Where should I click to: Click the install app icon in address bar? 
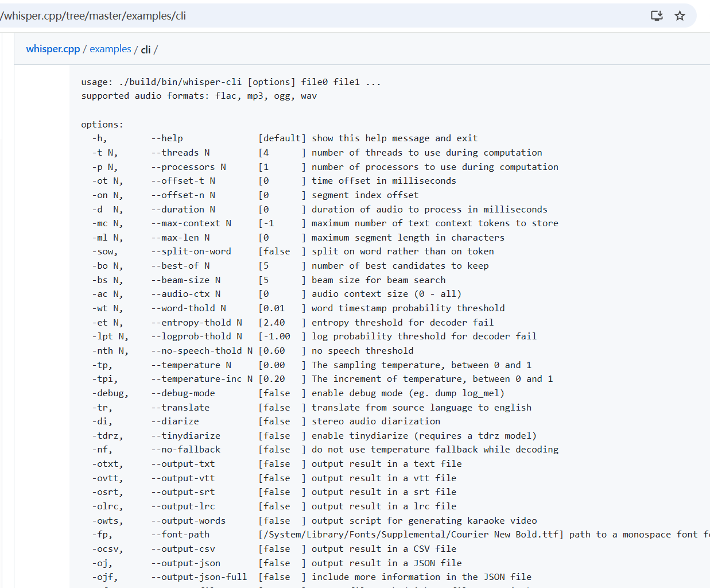[657, 16]
